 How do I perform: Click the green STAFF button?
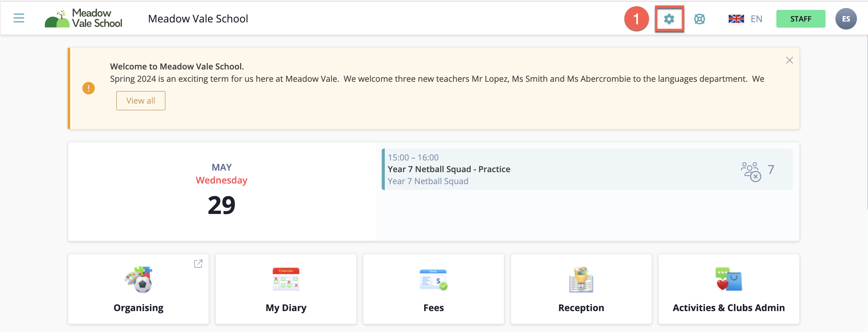[x=801, y=19]
